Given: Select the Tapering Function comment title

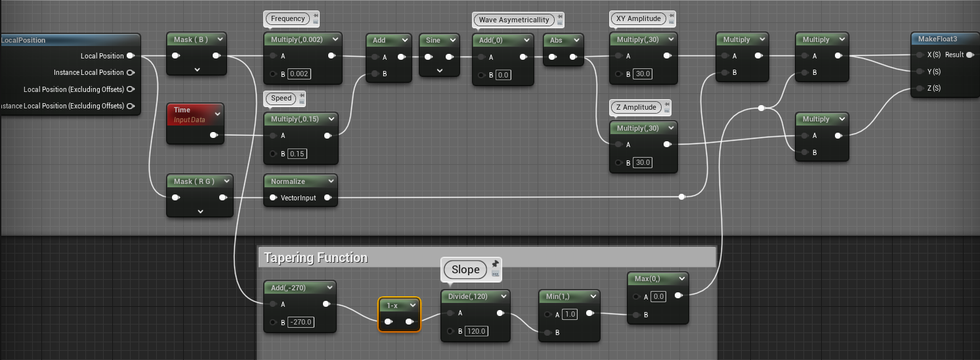Looking at the screenshot, I should 316,258.
